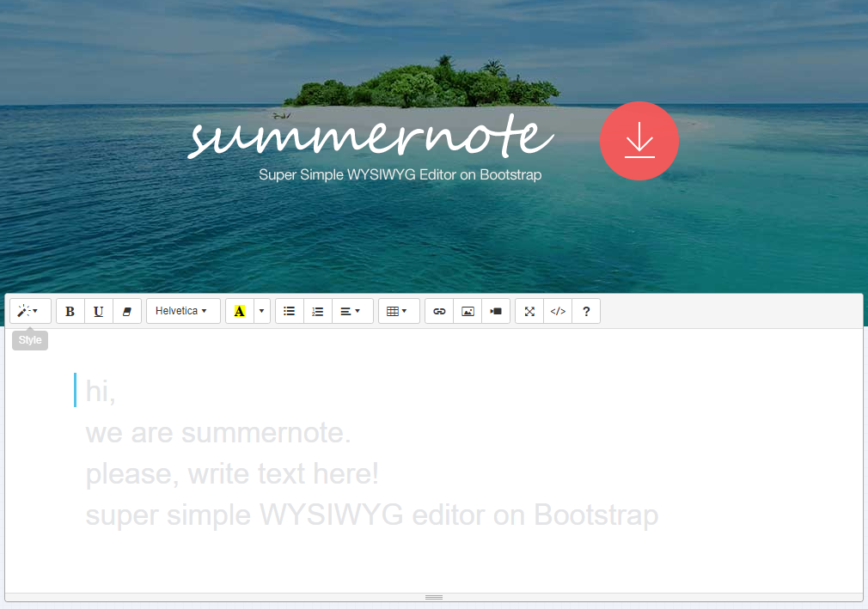
Task: Click 'super simple WYSIWYG editor on Bootstrap' line
Action: [x=371, y=515]
